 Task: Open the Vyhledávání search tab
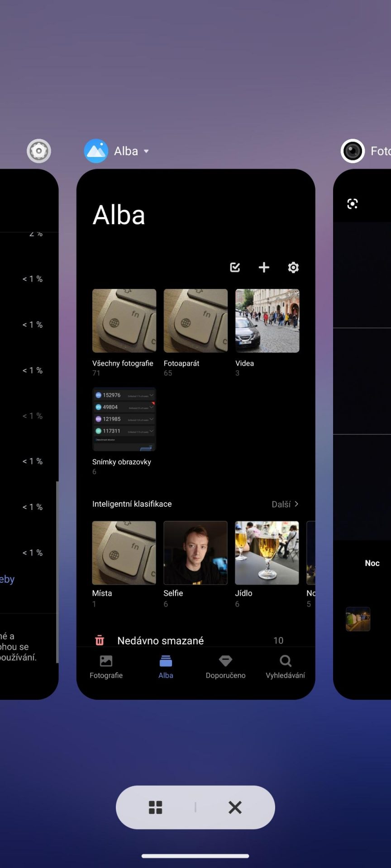click(x=285, y=667)
